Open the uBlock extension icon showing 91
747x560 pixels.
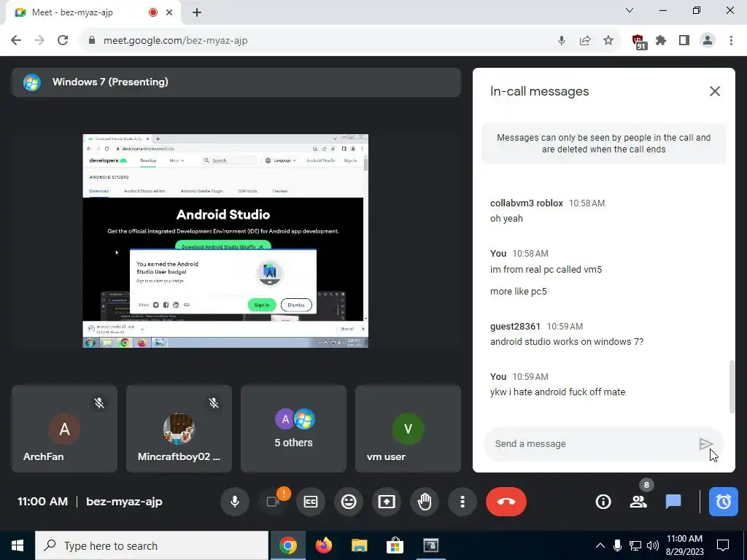[x=638, y=42]
